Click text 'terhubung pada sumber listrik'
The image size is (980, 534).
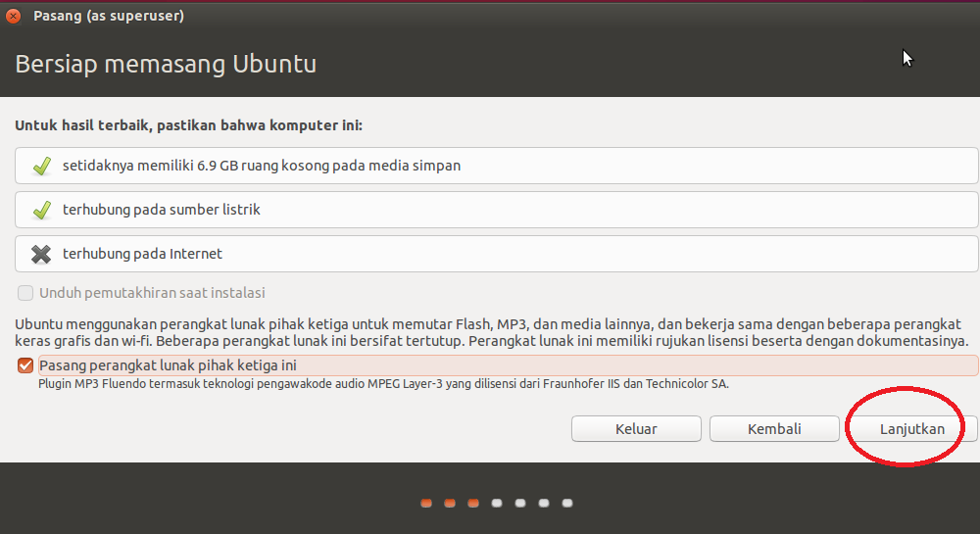[x=162, y=210]
